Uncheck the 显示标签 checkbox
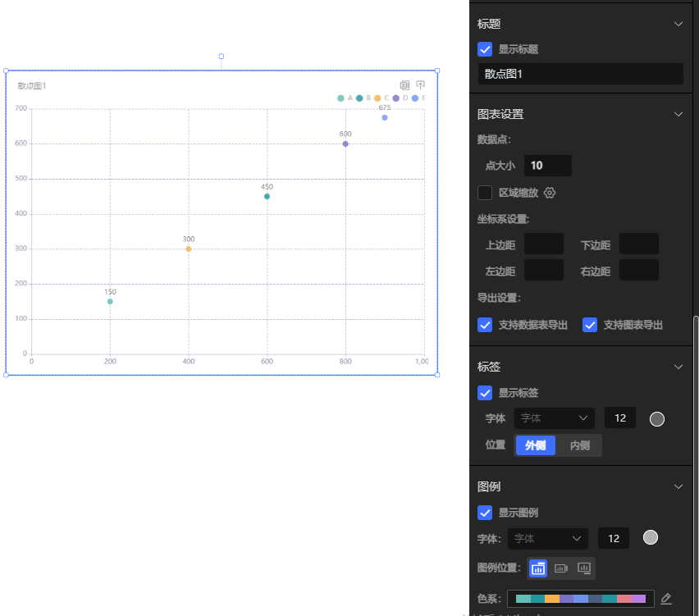The image size is (699, 616). (x=485, y=393)
